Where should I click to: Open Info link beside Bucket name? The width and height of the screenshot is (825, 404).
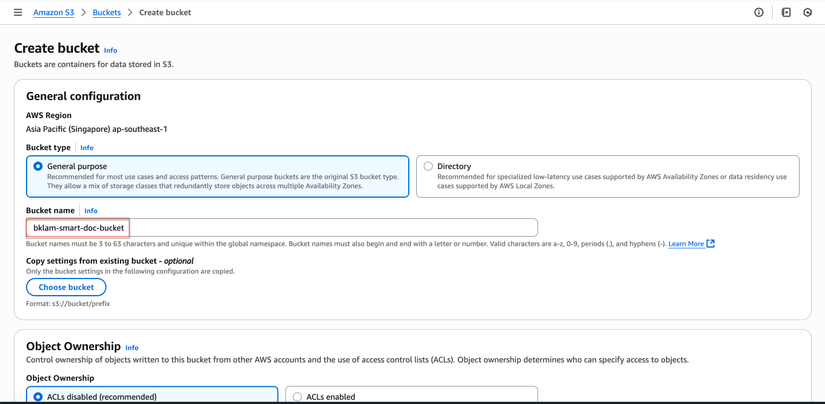[91, 211]
